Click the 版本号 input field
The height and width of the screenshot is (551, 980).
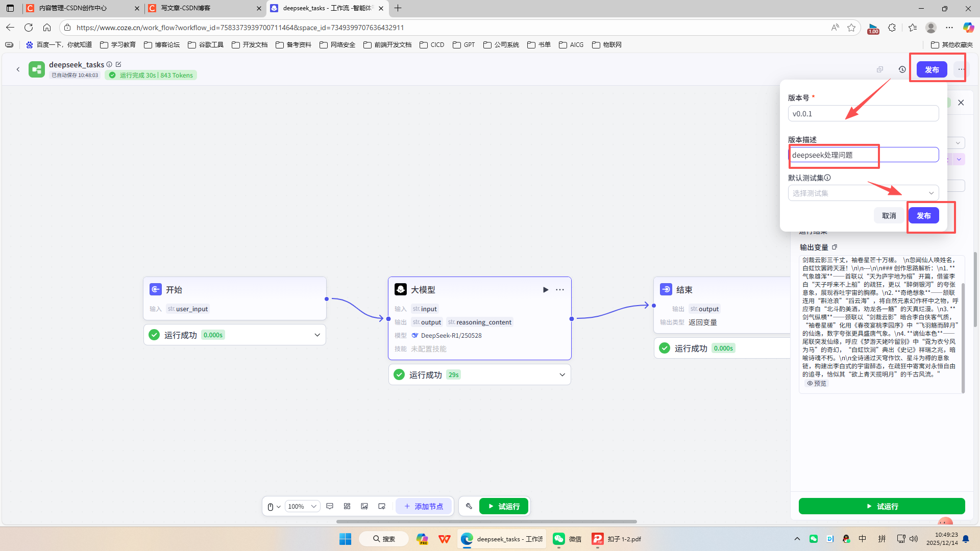[x=863, y=113]
